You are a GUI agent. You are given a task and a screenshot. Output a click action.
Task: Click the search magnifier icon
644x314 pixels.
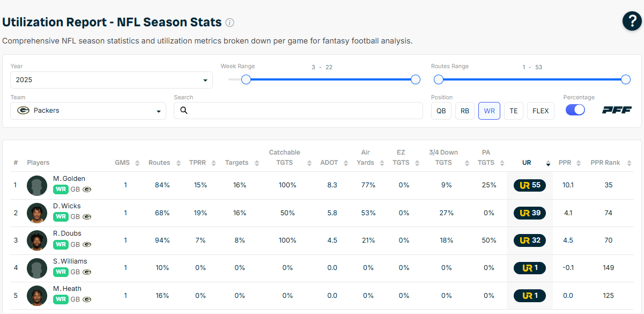click(x=184, y=111)
